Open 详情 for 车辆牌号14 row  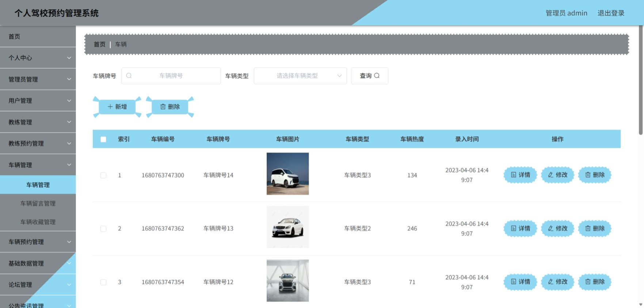pos(520,175)
